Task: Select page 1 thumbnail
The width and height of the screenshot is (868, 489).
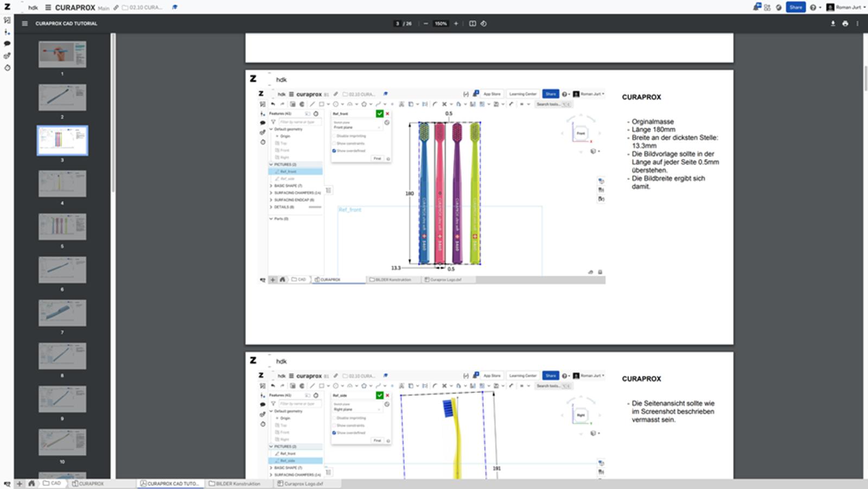Action: [62, 54]
